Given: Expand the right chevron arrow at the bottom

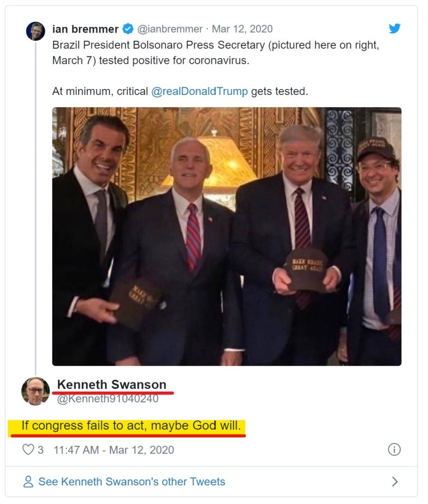Looking at the screenshot, I should point(395,482).
